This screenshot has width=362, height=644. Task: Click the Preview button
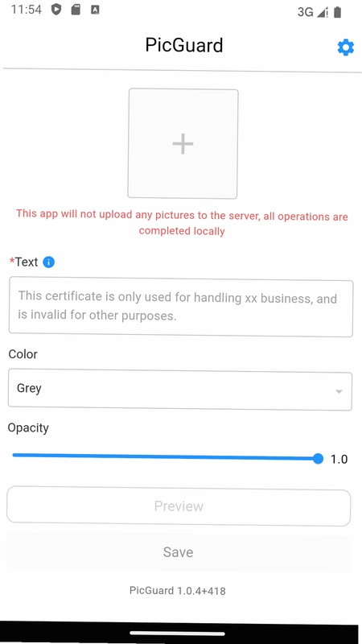point(179,506)
